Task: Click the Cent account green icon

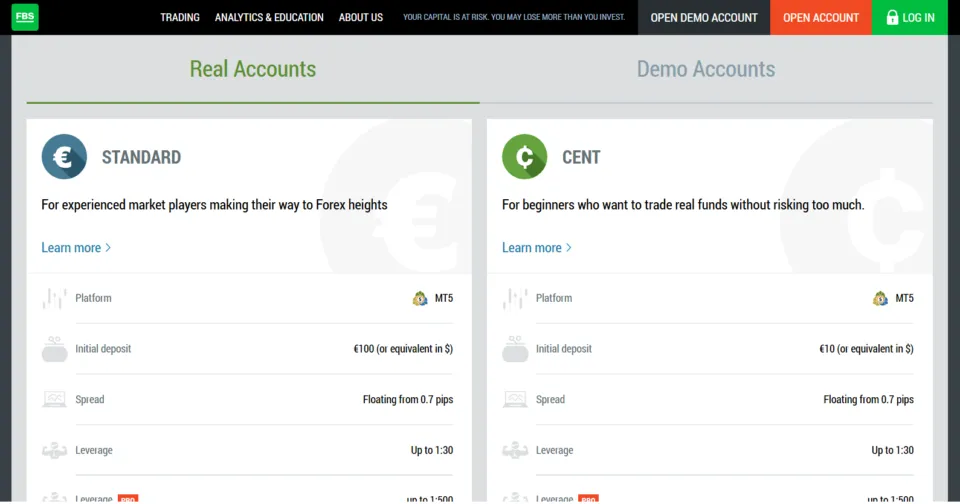Action: pyautogui.click(x=525, y=157)
